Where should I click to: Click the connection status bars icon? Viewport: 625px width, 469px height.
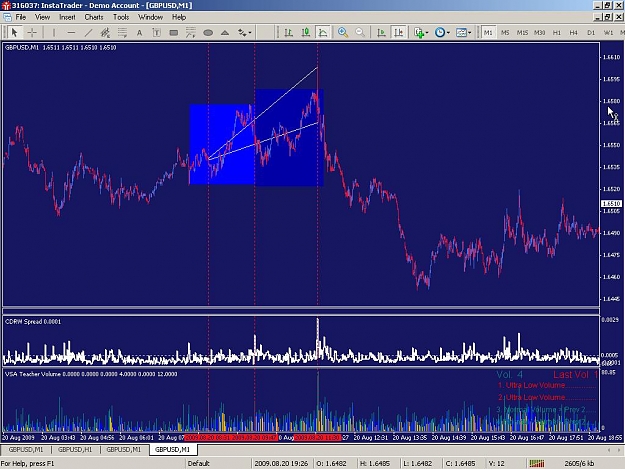click(x=537, y=463)
